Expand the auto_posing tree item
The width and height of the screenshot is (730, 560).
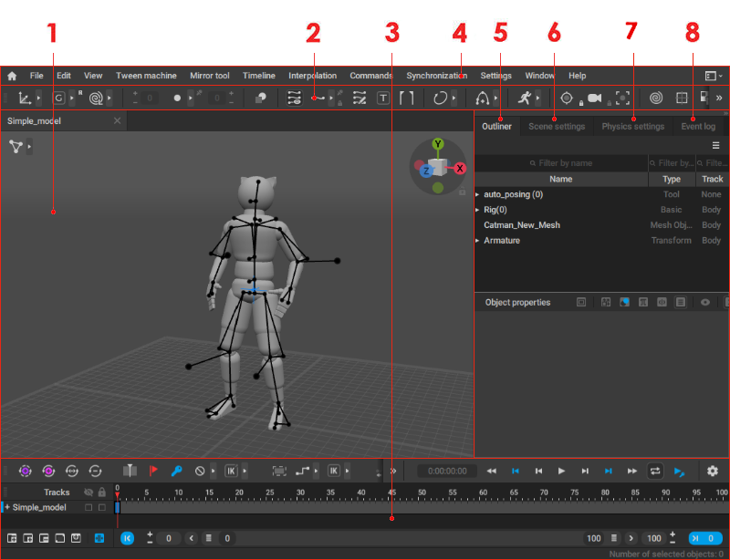[477, 194]
